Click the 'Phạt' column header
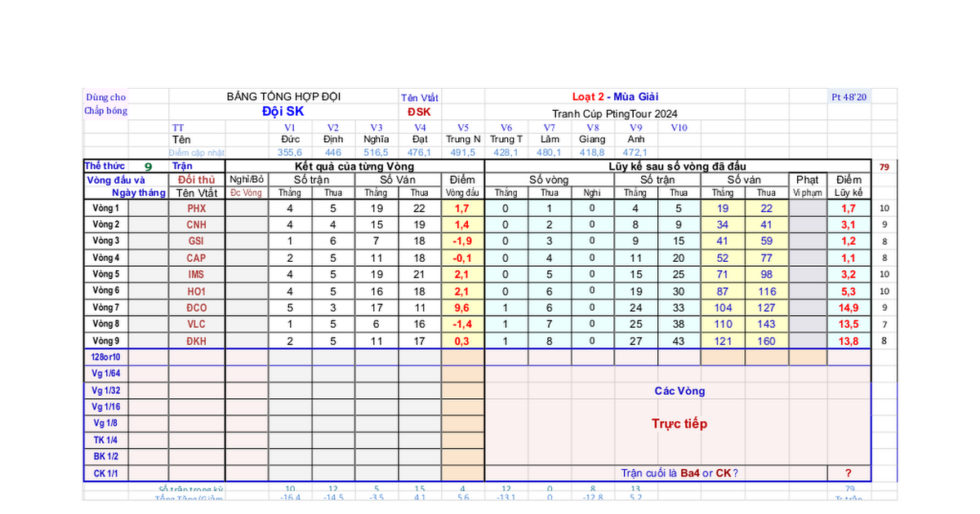 [807, 179]
